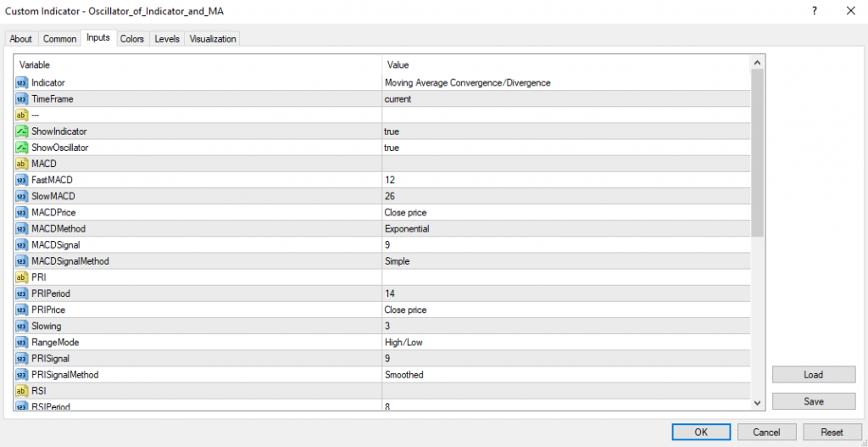Screen dimensions: 868x447
Task: Click the icon next to ShowOscillator
Action: tap(21, 148)
